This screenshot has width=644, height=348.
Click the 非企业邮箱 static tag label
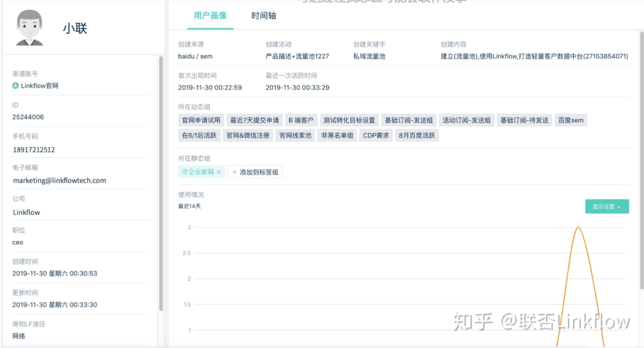(x=198, y=172)
